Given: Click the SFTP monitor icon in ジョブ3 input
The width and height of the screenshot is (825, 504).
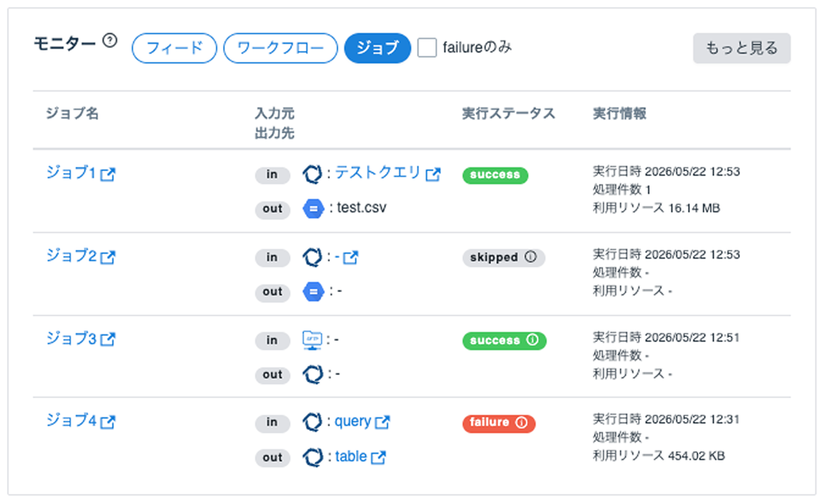Looking at the screenshot, I should [312, 340].
